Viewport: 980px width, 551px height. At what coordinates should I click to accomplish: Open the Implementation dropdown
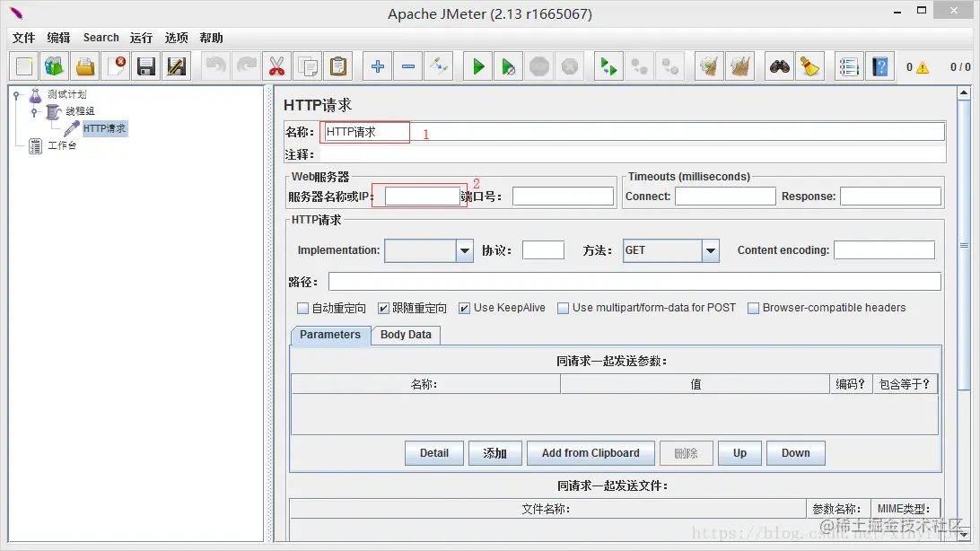coord(464,250)
